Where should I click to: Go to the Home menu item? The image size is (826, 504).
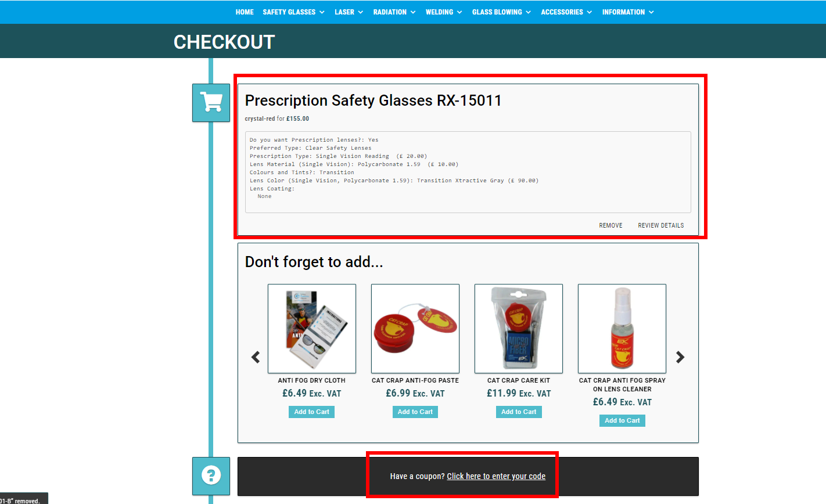click(245, 12)
